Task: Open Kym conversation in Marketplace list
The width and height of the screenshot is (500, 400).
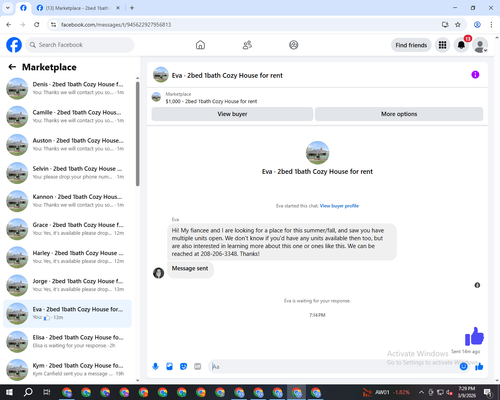Action: (x=68, y=370)
